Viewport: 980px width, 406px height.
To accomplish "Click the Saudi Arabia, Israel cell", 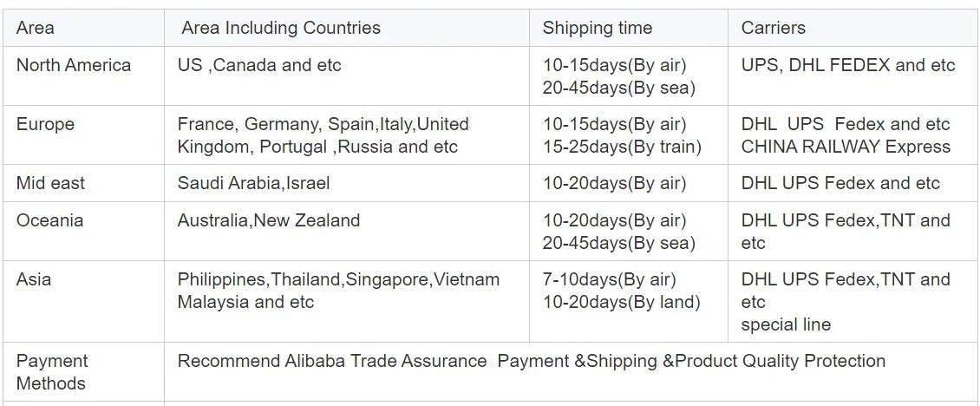I will click(x=253, y=183).
